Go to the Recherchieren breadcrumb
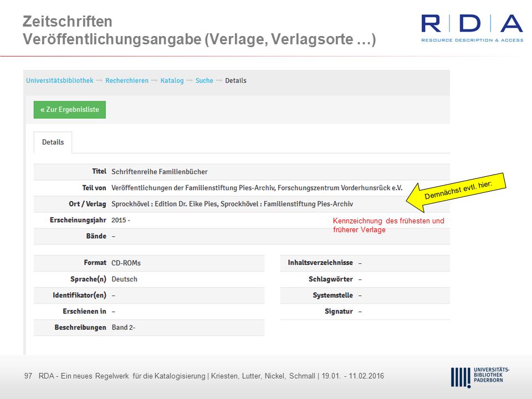 (127, 80)
